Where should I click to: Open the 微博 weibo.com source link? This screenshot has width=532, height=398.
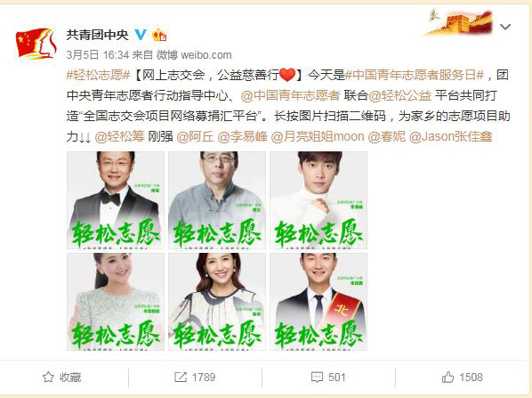194,54
